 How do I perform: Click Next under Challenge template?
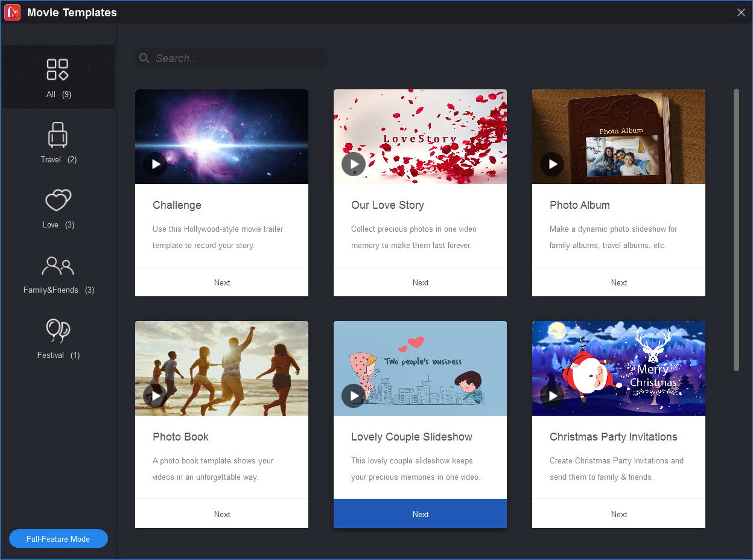click(221, 282)
